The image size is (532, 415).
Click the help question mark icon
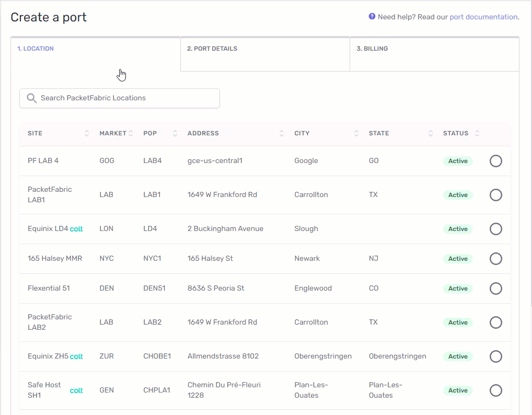tap(372, 16)
